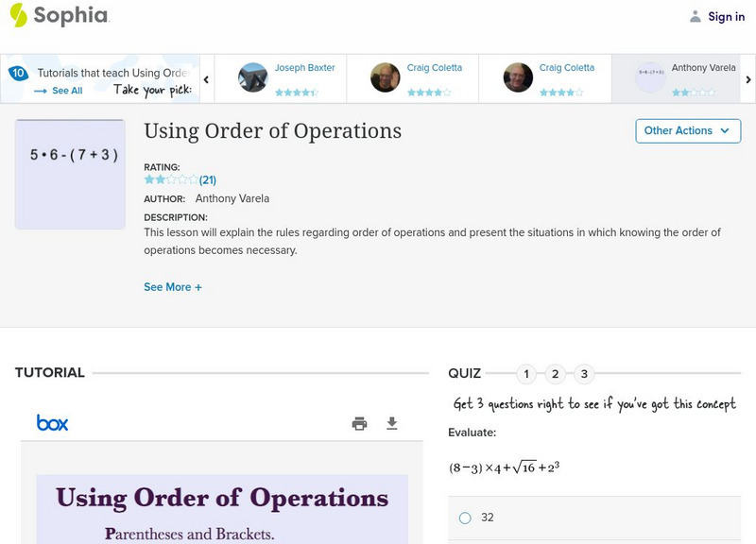Click the left carousel arrow
Image resolution: width=756 pixels, height=544 pixels.
[206, 78]
